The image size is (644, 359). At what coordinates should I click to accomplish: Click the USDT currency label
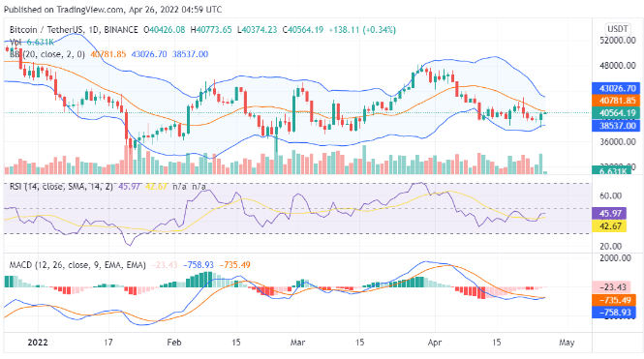(617, 29)
